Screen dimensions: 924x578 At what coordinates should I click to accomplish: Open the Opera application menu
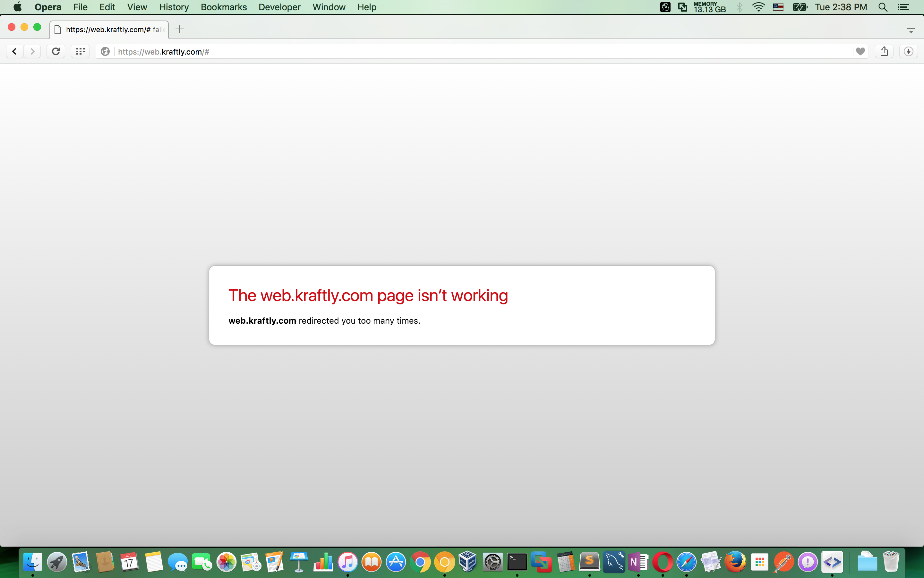click(48, 7)
